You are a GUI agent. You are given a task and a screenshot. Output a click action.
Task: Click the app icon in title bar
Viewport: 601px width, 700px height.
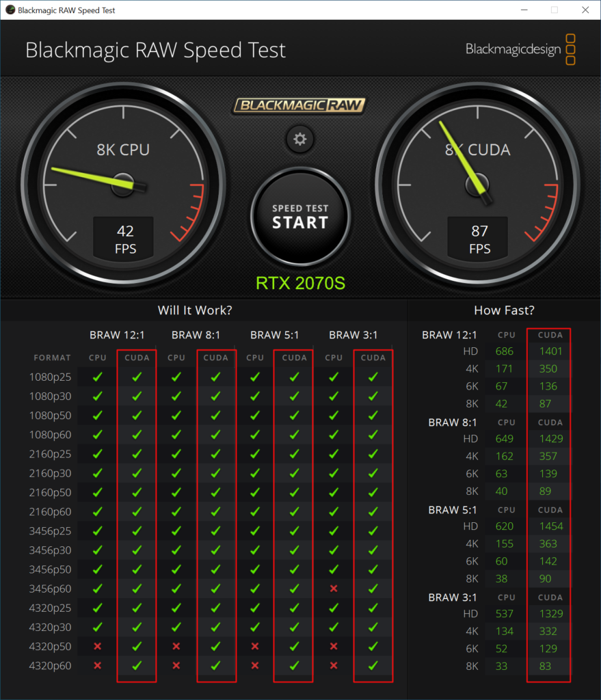[10, 10]
